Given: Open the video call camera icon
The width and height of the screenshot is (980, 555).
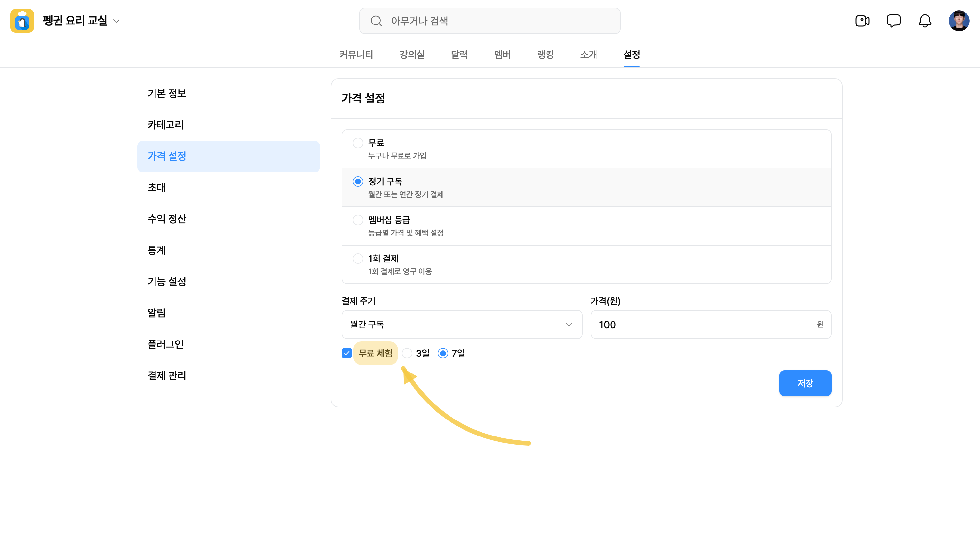Looking at the screenshot, I should [862, 21].
